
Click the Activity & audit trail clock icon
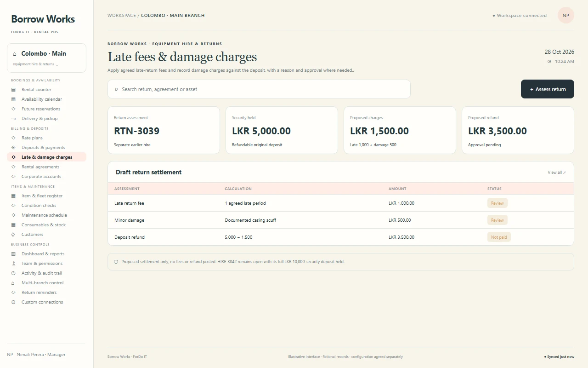point(13,273)
